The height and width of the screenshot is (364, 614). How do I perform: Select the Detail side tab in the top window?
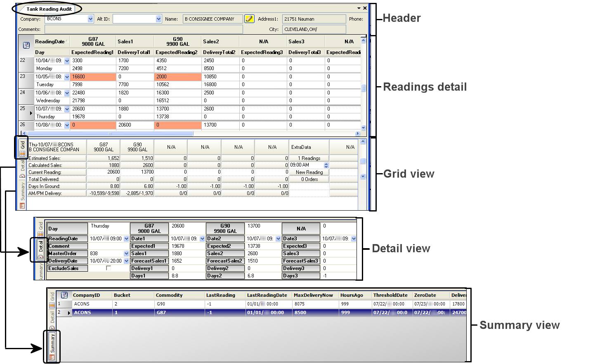[x=22, y=169]
